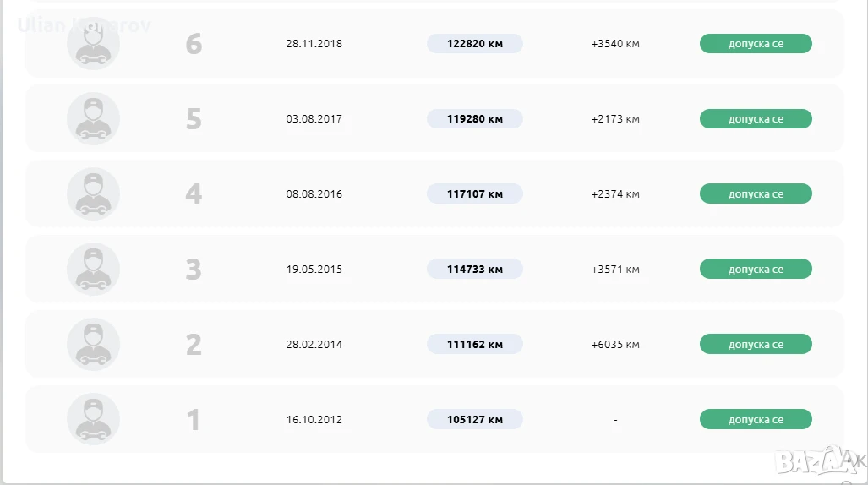
Task: Click the 'допуска се' badge dated 19.05.2015
Action: 756,269
